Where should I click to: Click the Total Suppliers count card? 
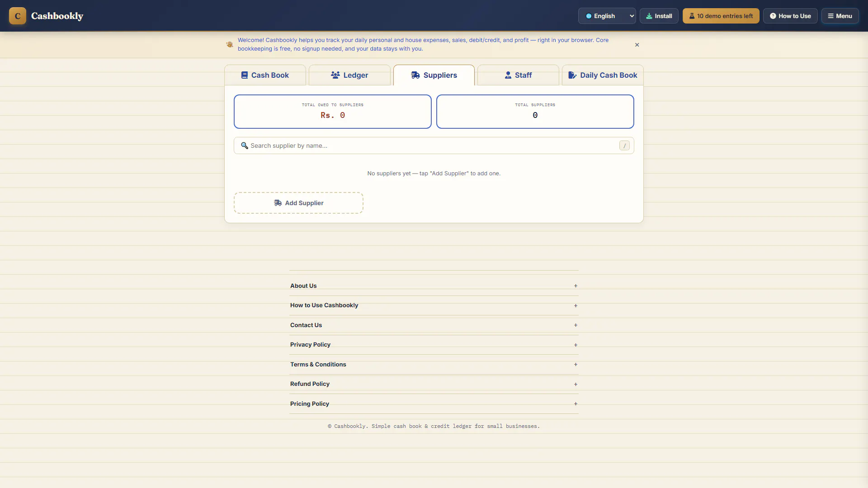pos(535,112)
